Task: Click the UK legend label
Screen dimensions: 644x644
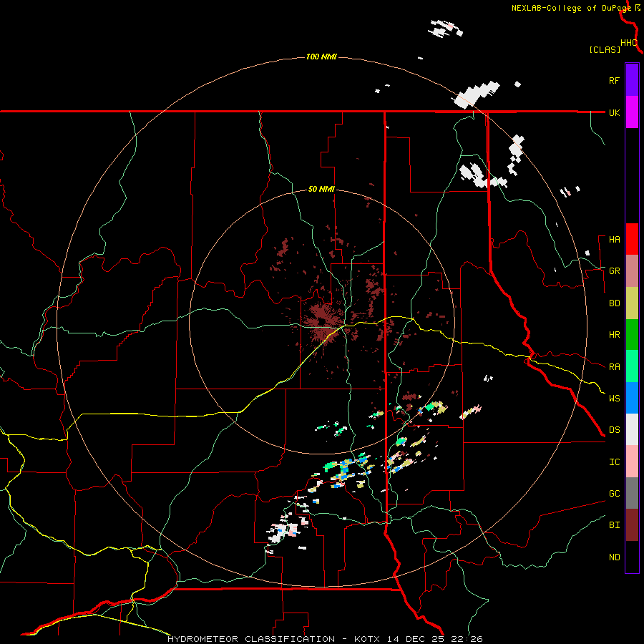Action: coord(614,112)
